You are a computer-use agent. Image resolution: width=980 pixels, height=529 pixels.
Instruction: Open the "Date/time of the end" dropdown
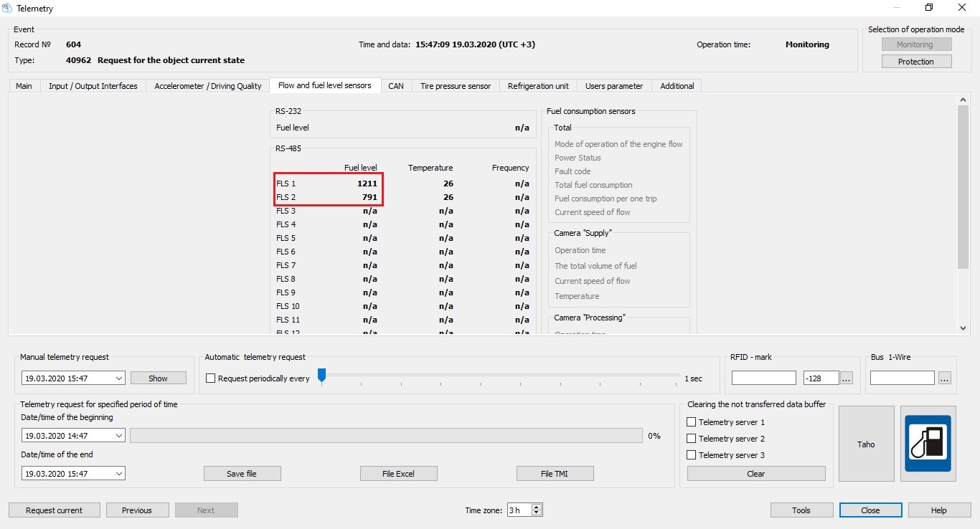point(119,473)
